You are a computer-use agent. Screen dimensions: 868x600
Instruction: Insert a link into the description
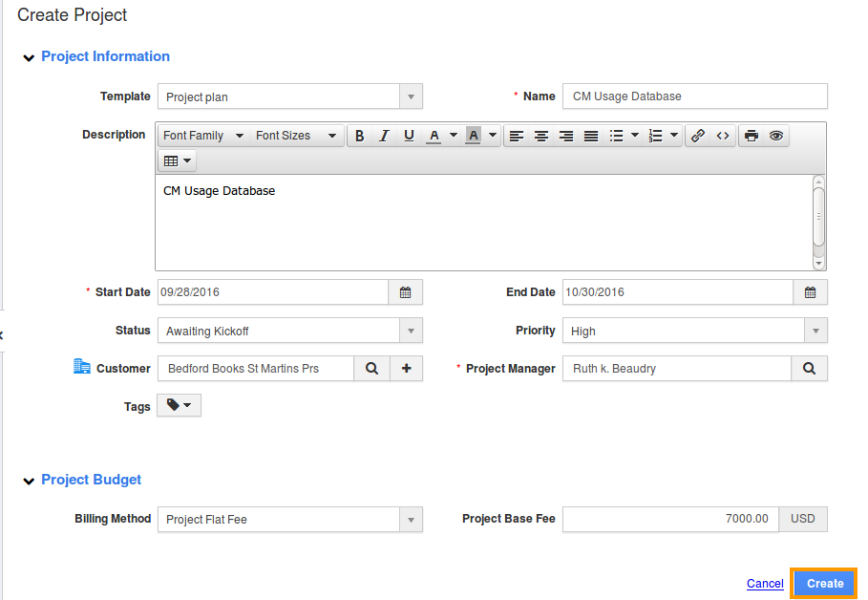click(696, 135)
